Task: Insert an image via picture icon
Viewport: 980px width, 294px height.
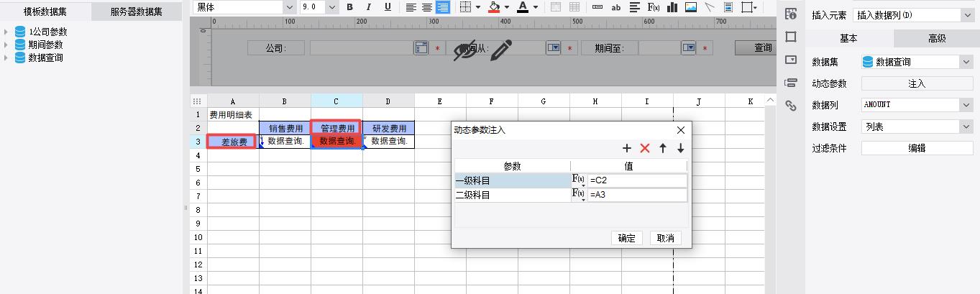Action: click(691, 7)
